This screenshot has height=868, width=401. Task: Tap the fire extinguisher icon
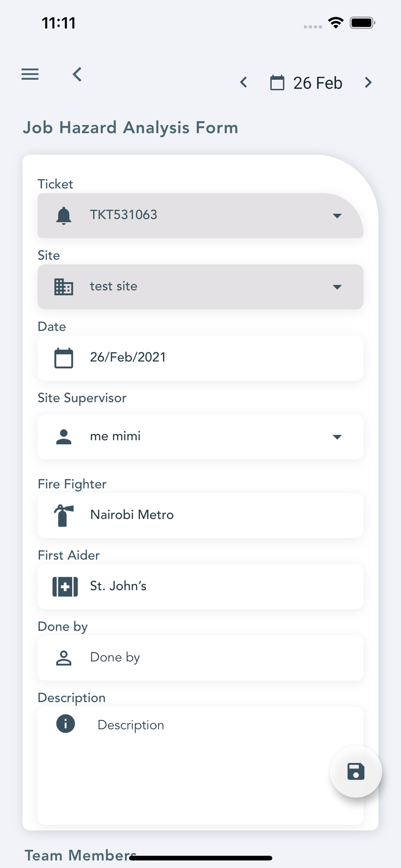64,516
